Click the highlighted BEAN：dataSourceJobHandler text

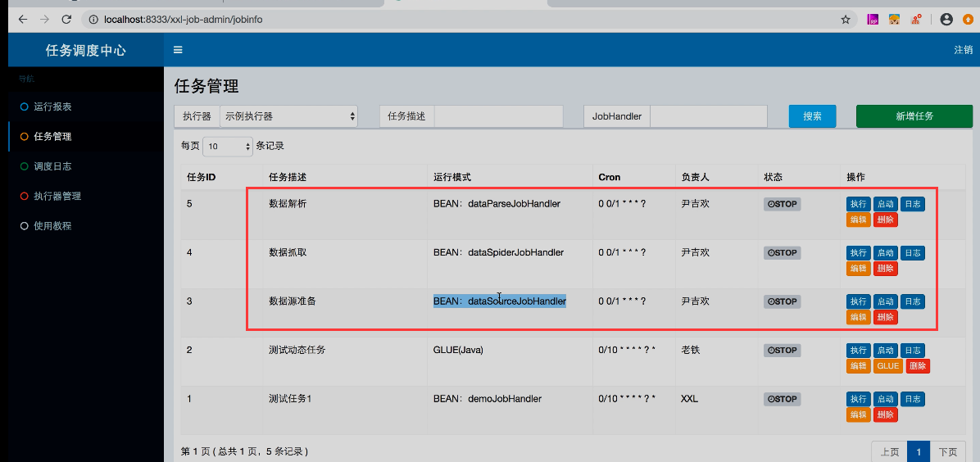point(500,301)
